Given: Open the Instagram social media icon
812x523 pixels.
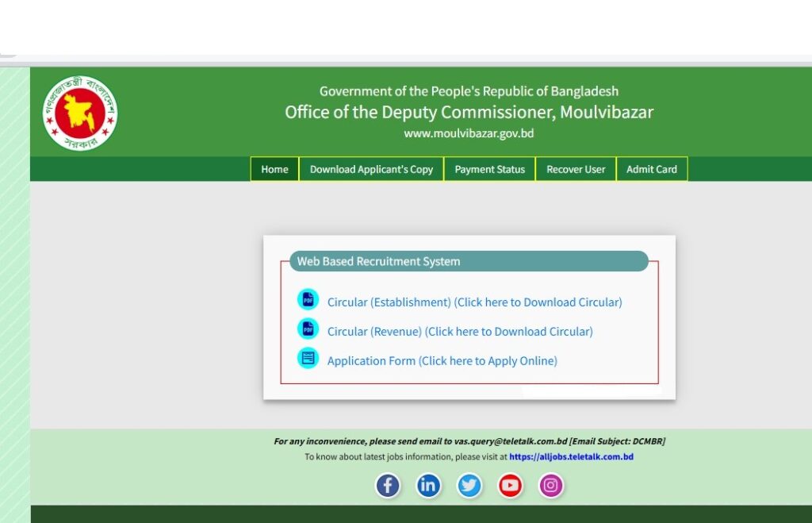Looking at the screenshot, I should [x=551, y=485].
